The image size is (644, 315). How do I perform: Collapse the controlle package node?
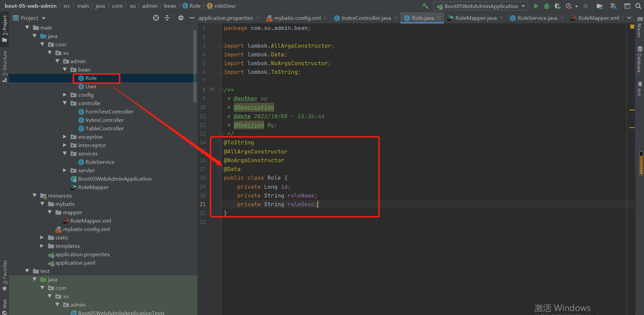click(x=65, y=103)
